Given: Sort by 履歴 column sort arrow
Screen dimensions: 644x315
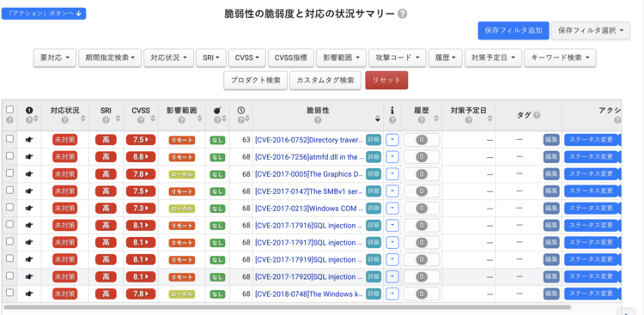Looking at the screenshot, I should pyautogui.click(x=435, y=119).
